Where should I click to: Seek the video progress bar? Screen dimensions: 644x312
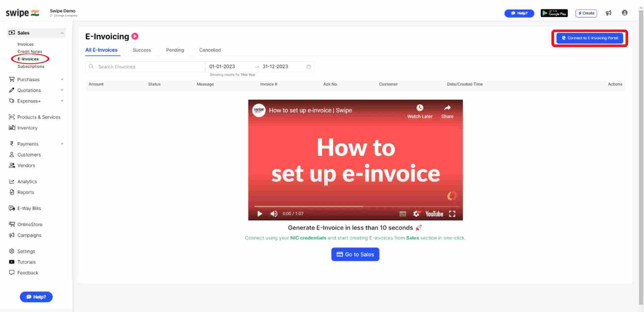pyautogui.click(x=356, y=206)
